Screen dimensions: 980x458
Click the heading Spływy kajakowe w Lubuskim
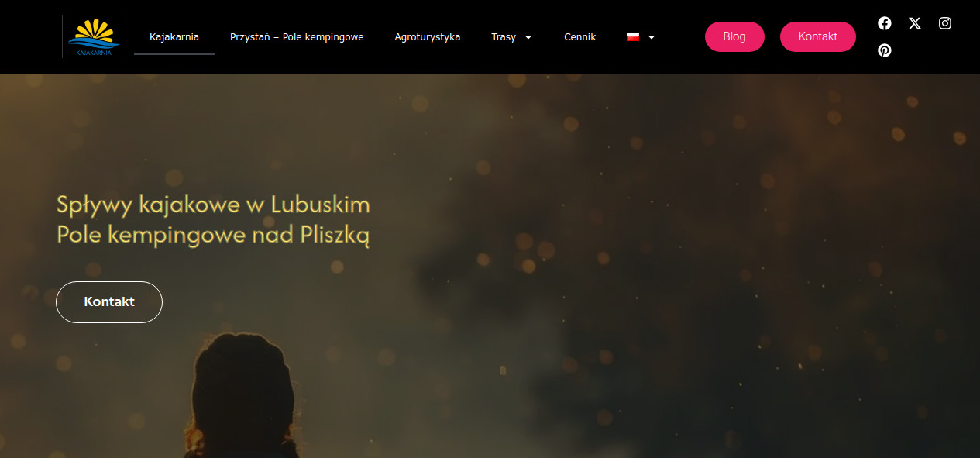click(213, 205)
